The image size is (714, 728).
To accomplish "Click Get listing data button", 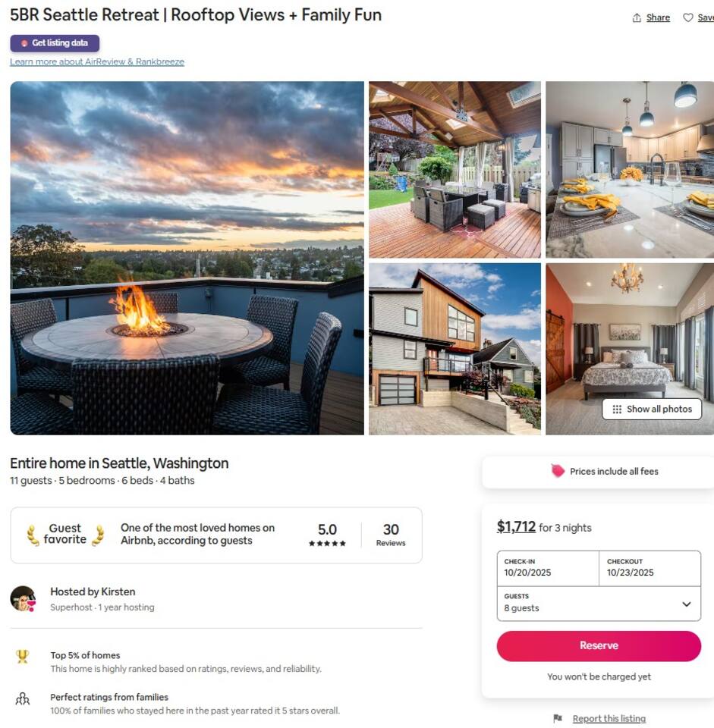I will pos(55,43).
